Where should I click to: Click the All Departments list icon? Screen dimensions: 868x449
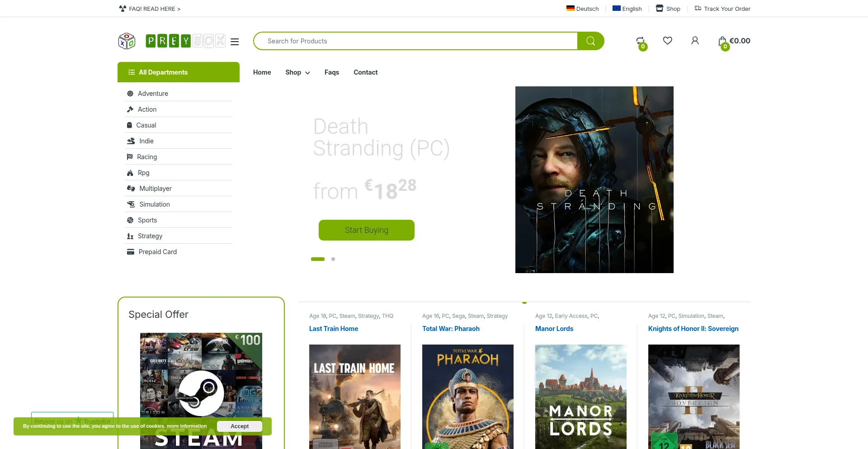132,72
